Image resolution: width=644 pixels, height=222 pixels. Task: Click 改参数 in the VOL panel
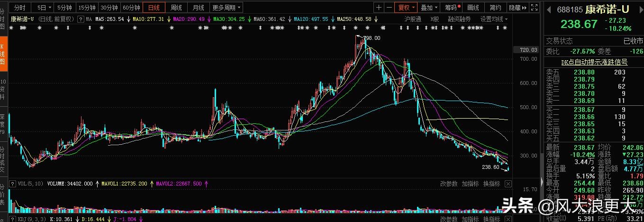(449, 184)
